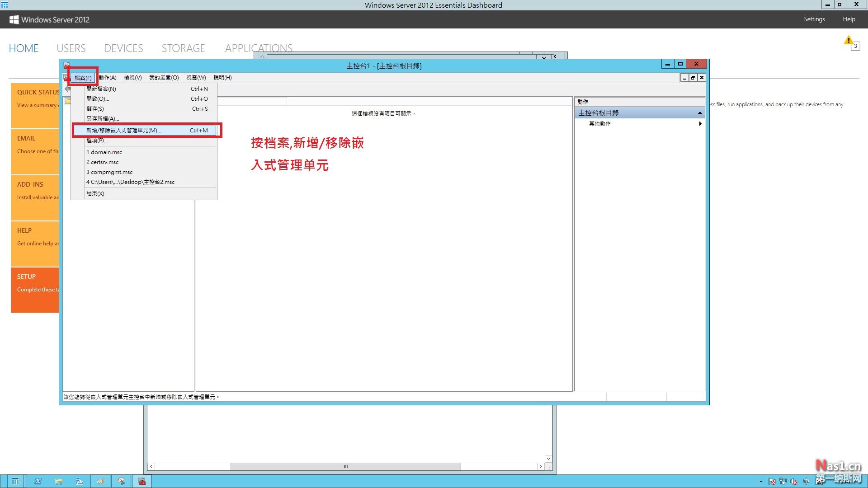Choose 儲存(S) from the File menu

tap(144, 109)
